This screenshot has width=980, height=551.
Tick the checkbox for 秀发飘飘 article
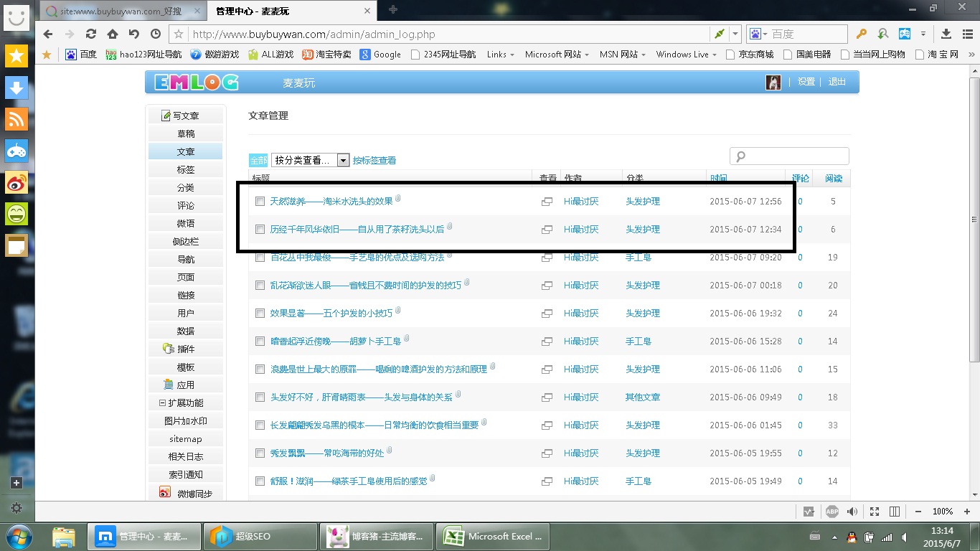[x=260, y=453]
